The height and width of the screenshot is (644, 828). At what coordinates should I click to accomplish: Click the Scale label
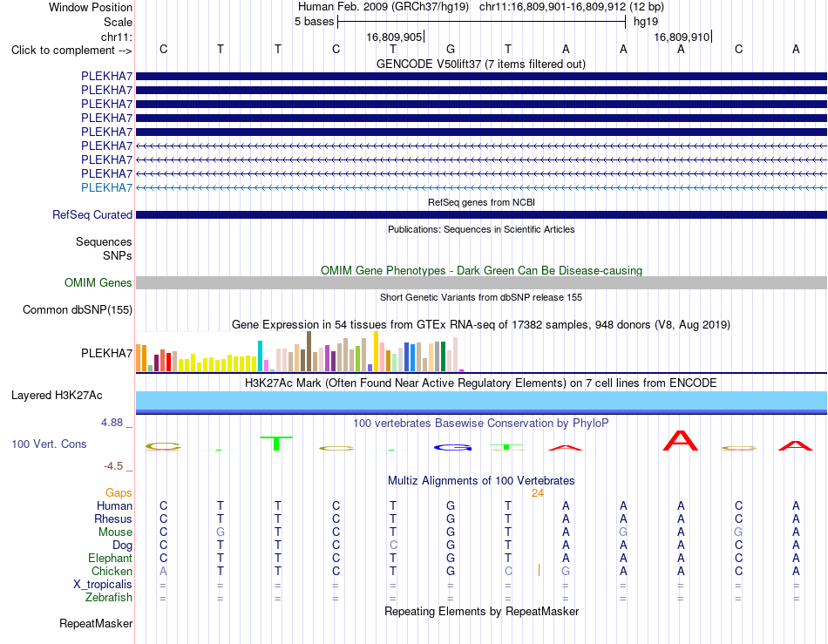click(118, 22)
